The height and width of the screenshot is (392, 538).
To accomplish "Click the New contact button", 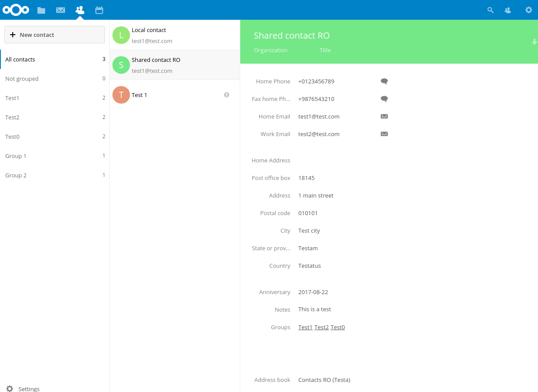I will tap(54, 35).
